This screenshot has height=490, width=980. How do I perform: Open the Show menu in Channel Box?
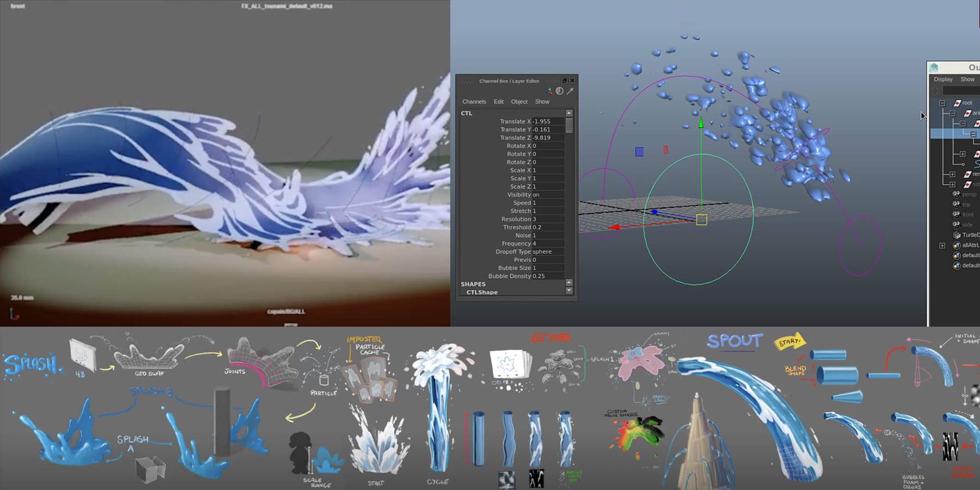point(542,102)
